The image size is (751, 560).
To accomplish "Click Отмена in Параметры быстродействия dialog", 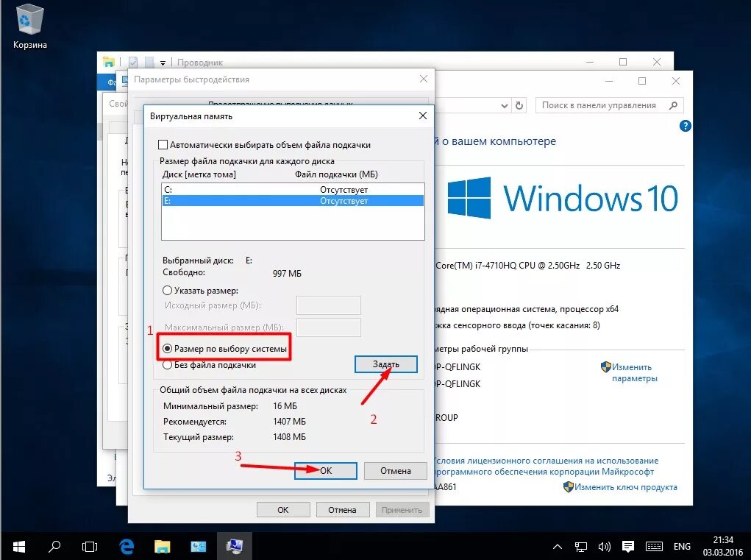I will click(x=342, y=510).
